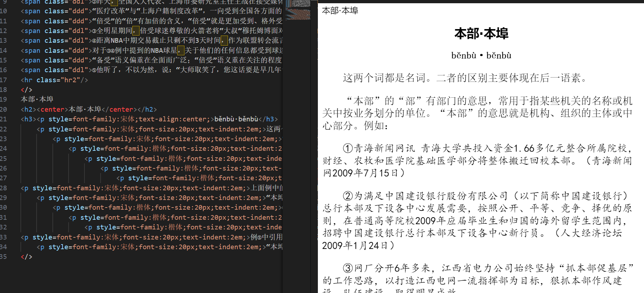Image resolution: width=644 pixels, height=293 pixels.
Task: Click small 本部·本埠 text atop preview
Action: pos(340,11)
